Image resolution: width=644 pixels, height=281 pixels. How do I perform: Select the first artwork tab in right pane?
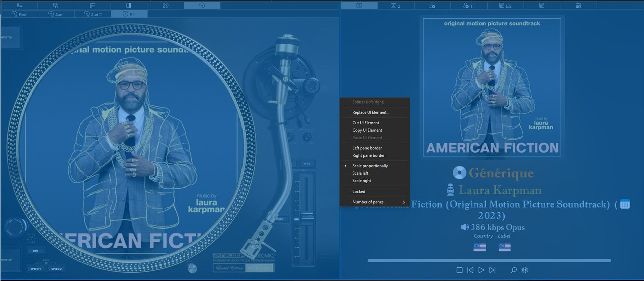coord(359,5)
